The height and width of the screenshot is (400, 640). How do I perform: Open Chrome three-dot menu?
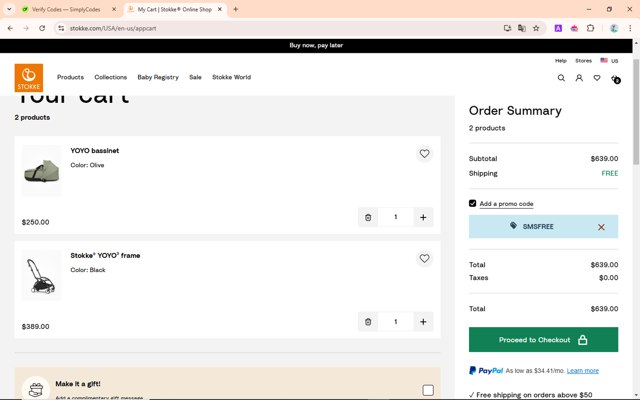click(x=630, y=28)
